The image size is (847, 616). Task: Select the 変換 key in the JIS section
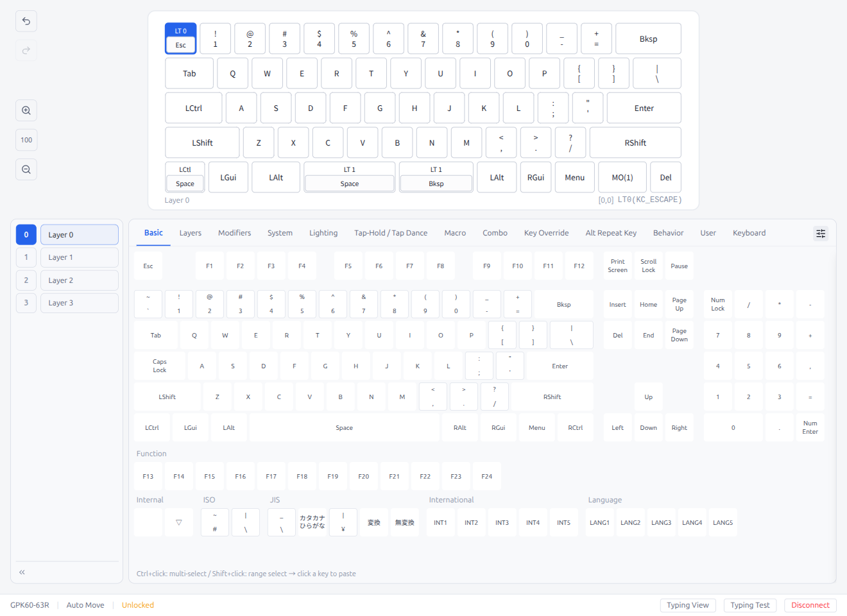374,522
